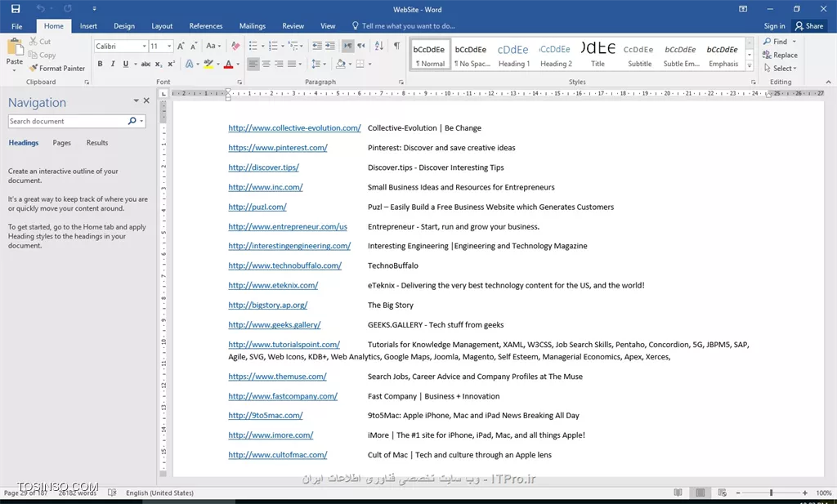The width and height of the screenshot is (837, 504).
Task: Toggle Underline formatting
Action: [x=125, y=64]
